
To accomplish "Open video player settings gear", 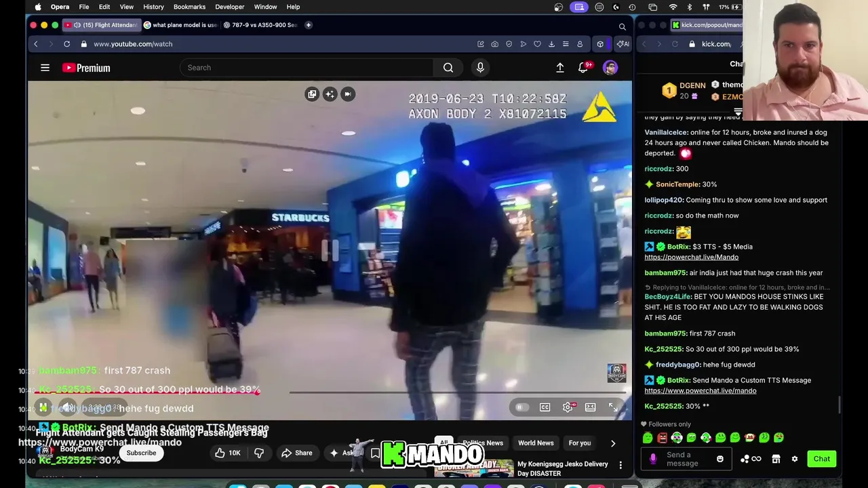I will point(568,407).
